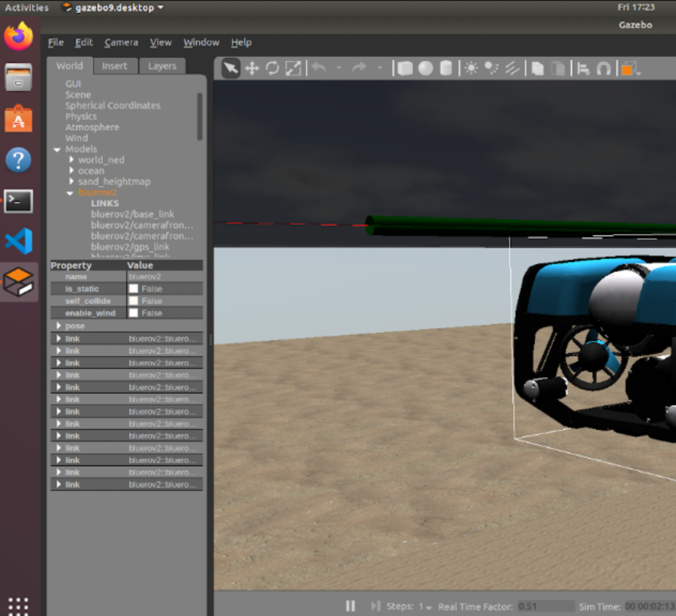Open the clock showing Fri 17:23
This screenshot has height=616, width=676.
636,7
